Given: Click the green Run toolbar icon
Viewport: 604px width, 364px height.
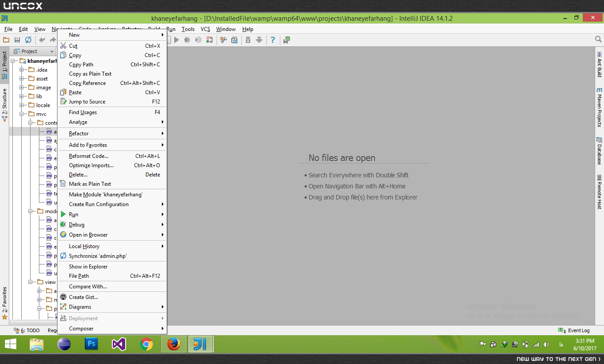Looking at the screenshot, I should [176, 40].
